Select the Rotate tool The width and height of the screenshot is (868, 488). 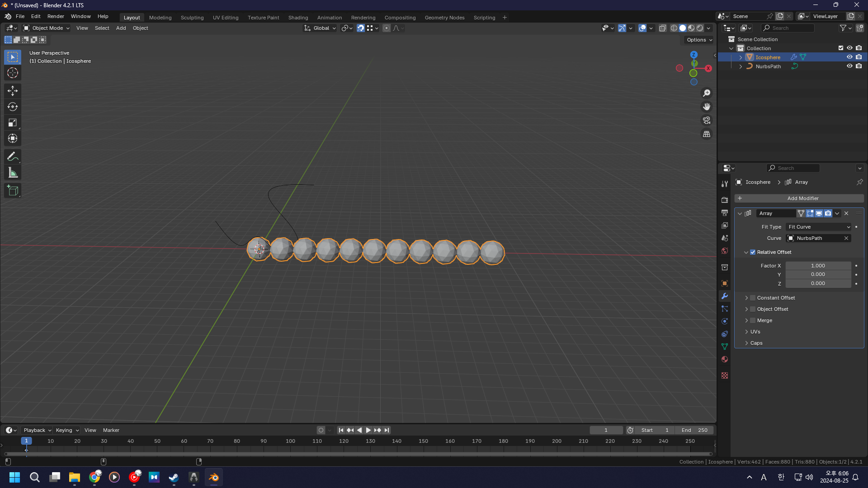(13, 107)
